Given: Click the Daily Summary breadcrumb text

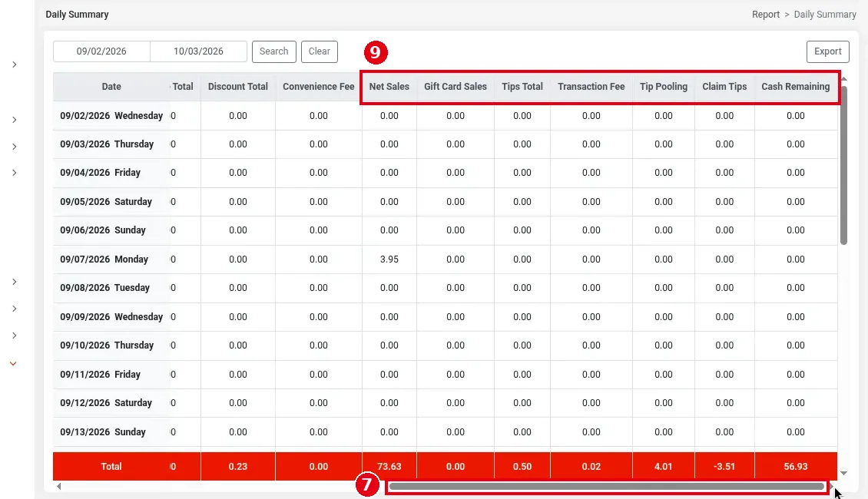Looking at the screenshot, I should 825,15.
